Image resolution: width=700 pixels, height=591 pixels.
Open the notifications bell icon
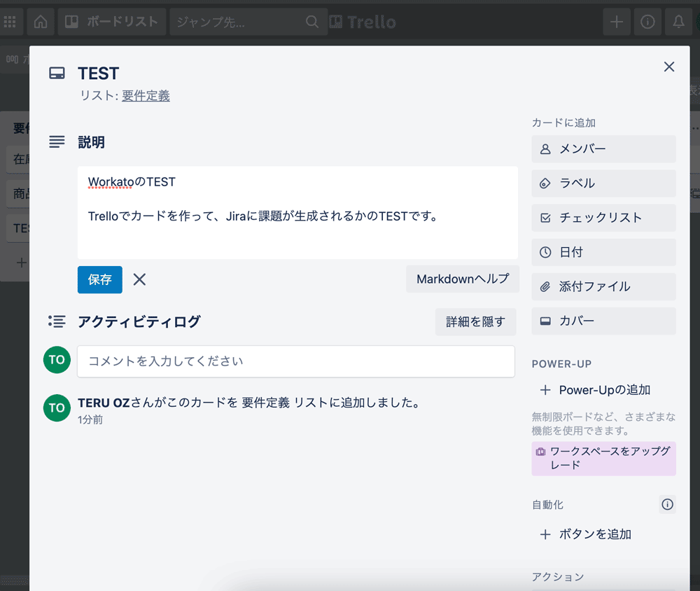click(x=678, y=22)
